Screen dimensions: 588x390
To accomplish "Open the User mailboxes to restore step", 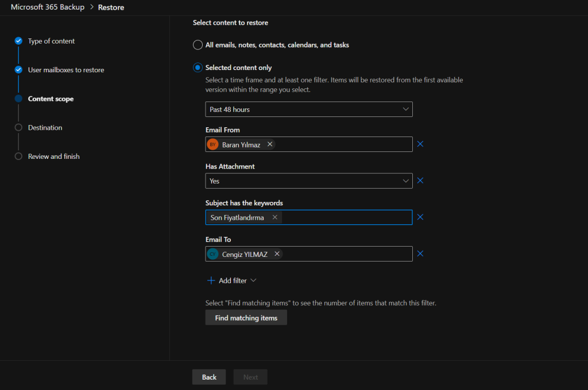I will click(x=65, y=70).
